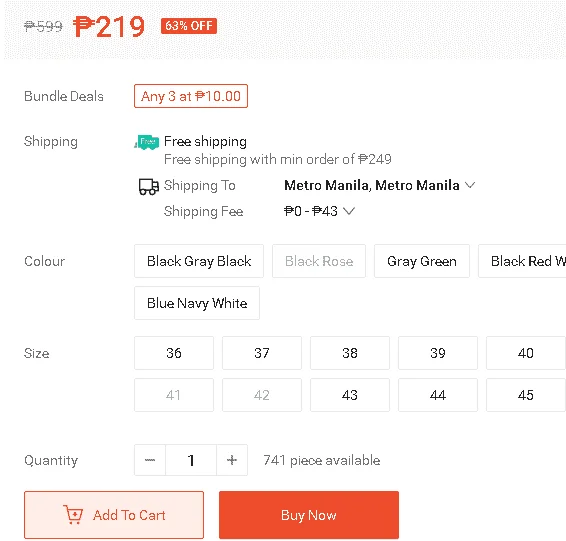Viewport: 566px width, 541px height.
Task: Click the quantity input field
Action: 191,460
